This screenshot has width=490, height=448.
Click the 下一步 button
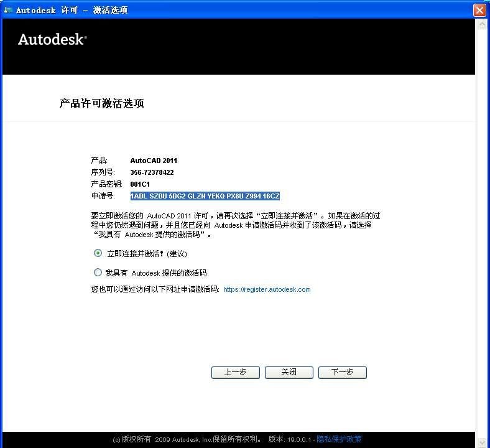(342, 372)
